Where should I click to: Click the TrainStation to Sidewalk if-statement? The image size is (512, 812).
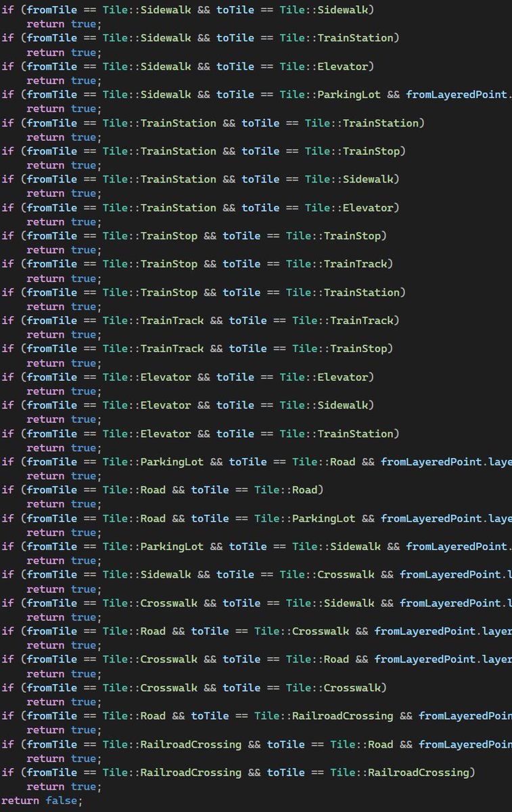201,179
